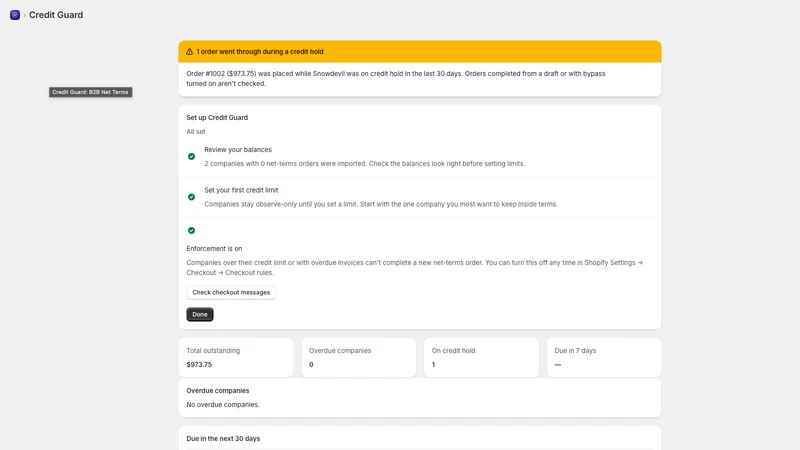Viewport: 800px width, 450px height.
Task: Click the warning triangle icon in the banner
Action: (x=189, y=52)
